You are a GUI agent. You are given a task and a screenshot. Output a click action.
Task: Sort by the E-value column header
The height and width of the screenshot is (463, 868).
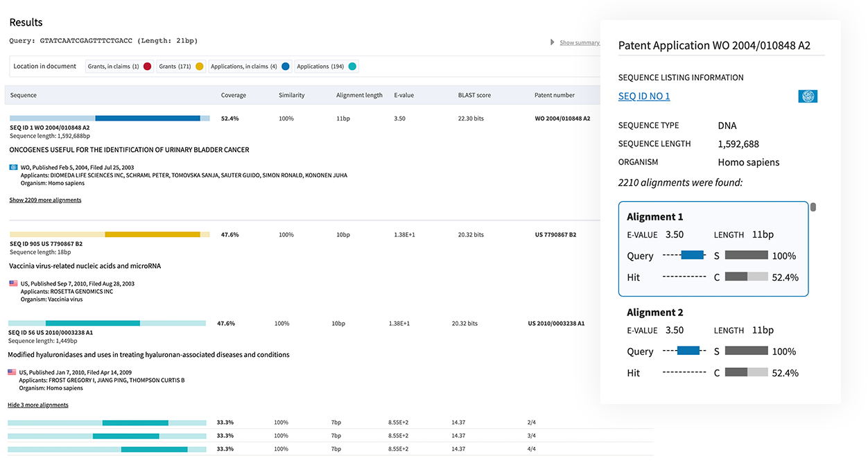click(x=403, y=95)
